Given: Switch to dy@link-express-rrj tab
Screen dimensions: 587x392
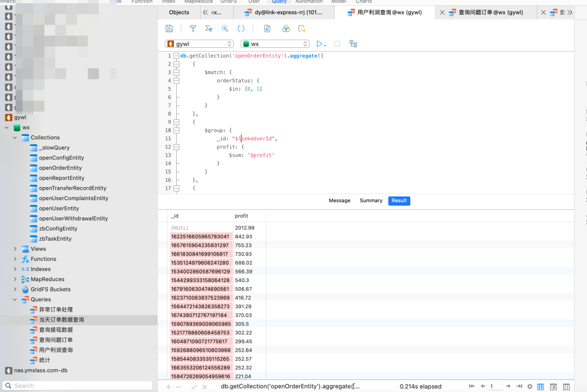Looking at the screenshot, I should pyautogui.click(x=284, y=13).
